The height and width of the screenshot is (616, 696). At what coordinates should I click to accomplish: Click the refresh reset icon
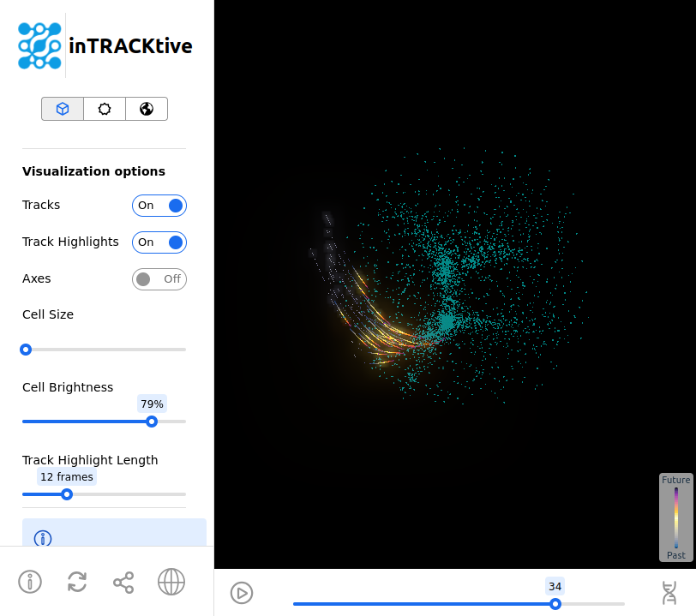(x=77, y=582)
